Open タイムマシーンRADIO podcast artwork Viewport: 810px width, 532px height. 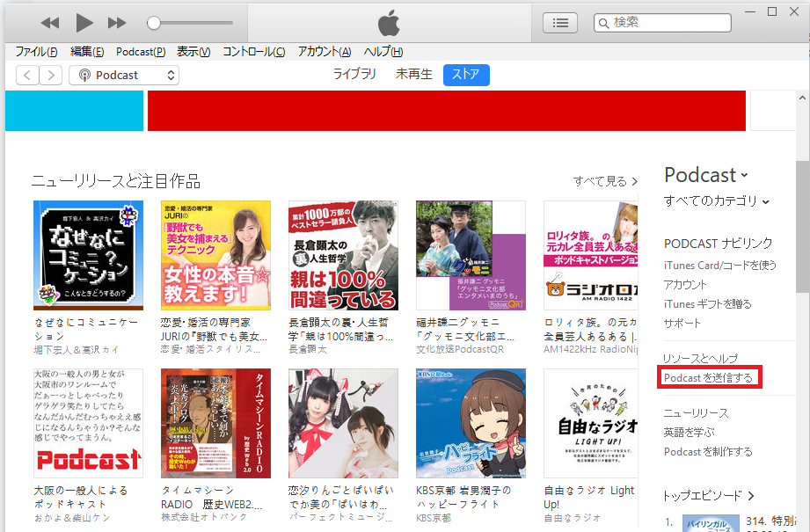(x=216, y=424)
